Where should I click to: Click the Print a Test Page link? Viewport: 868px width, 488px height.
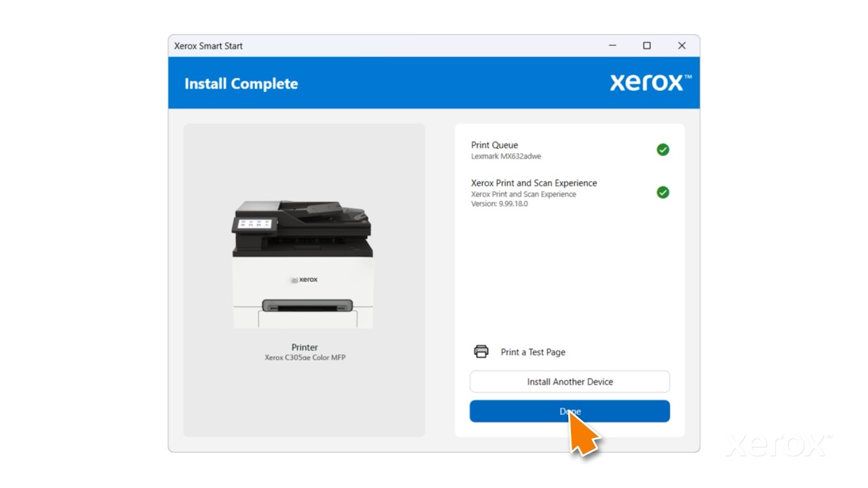point(532,352)
